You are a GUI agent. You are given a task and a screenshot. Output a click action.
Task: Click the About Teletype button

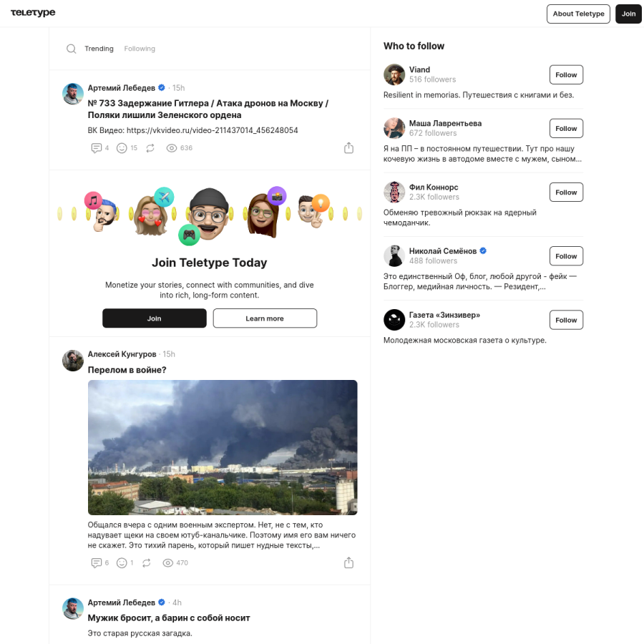[578, 14]
